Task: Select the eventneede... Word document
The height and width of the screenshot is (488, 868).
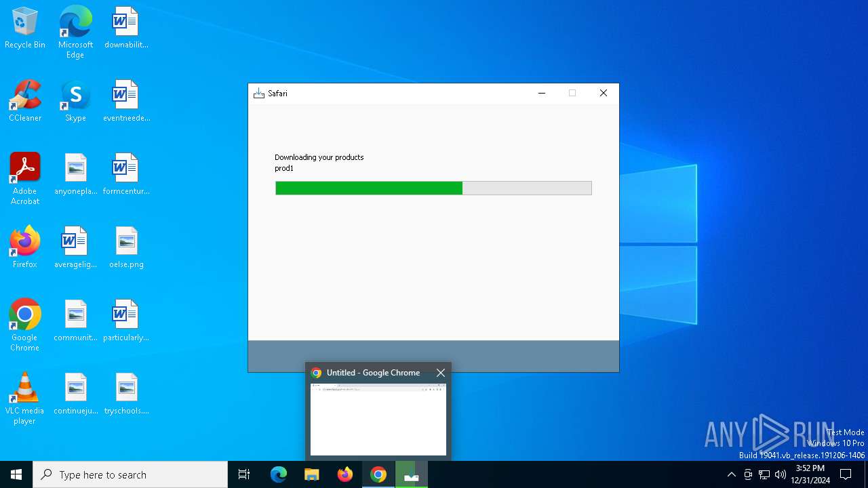Action: (126, 101)
